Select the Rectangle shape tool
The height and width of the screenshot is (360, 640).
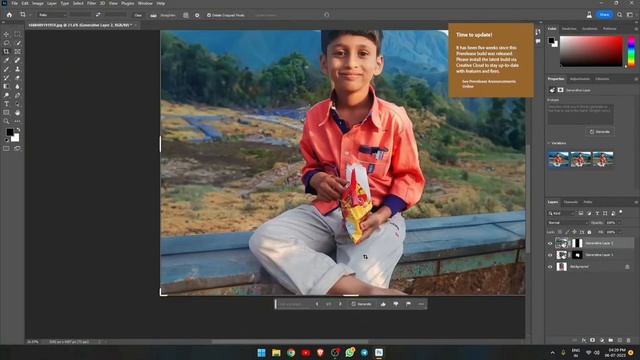click(6, 112)
